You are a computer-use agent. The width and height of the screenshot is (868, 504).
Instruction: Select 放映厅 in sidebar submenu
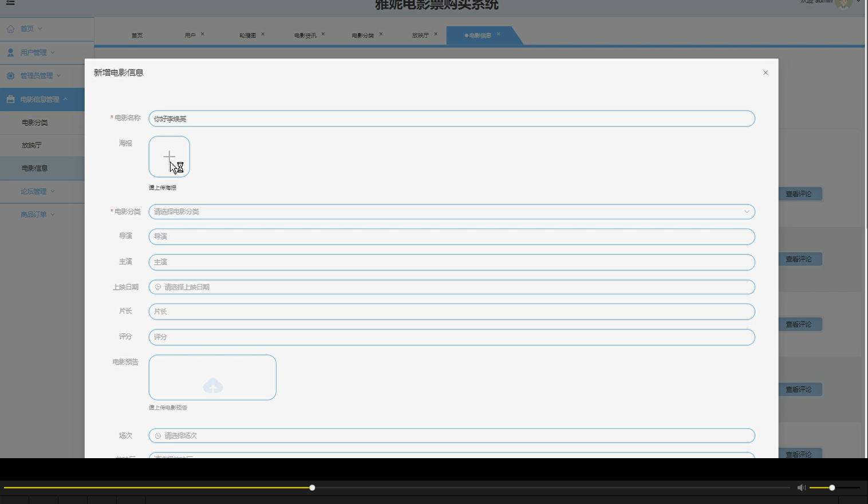tap(32, 145)
